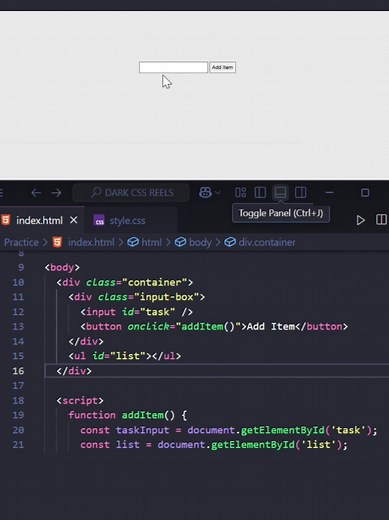The image size is (389, 520).
Task: Click the task text input in the preview
Action: (173, 67)
